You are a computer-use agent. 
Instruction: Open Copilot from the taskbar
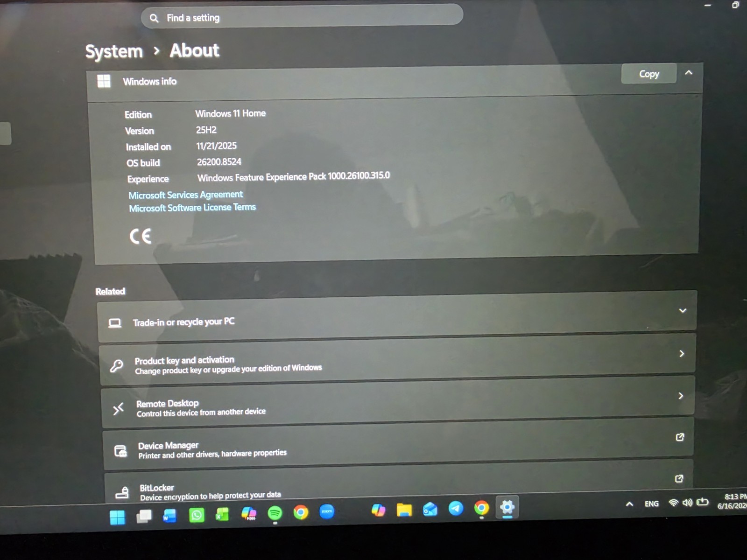378,511
